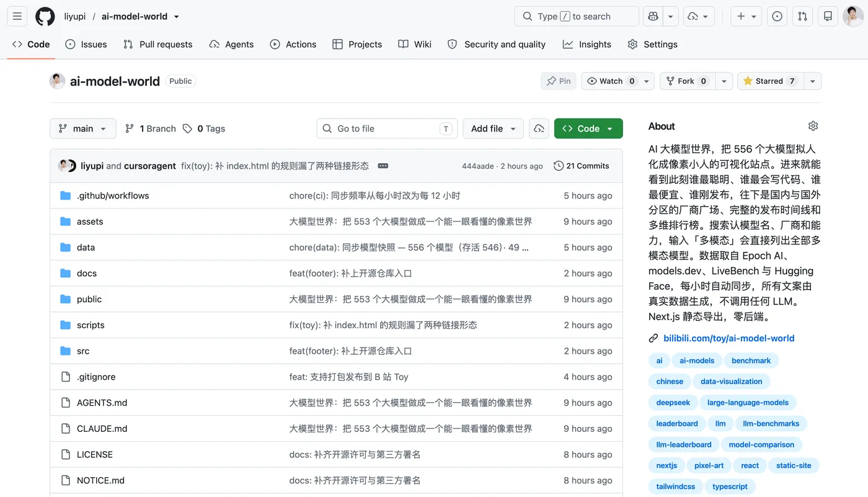868x497 pixels.
Task: View the 21 Commits history
Action: click(x=581, y=166)
